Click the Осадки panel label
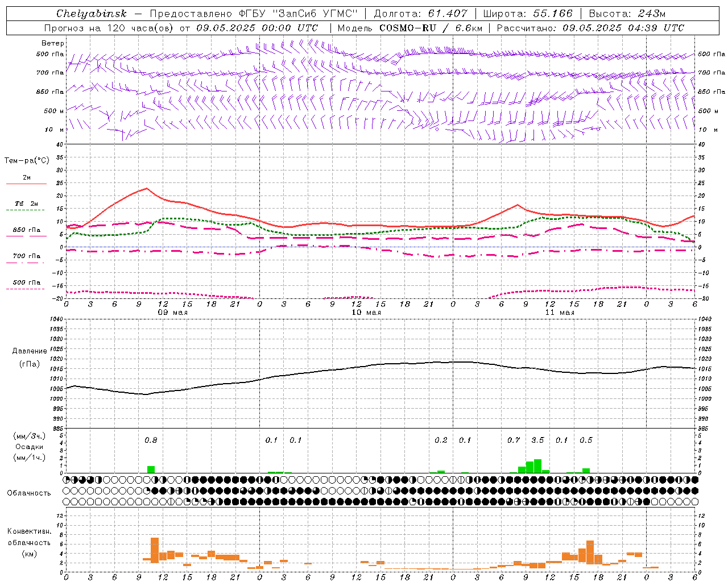The width and height of the screenshot is (728, 582). click(29, 447)
